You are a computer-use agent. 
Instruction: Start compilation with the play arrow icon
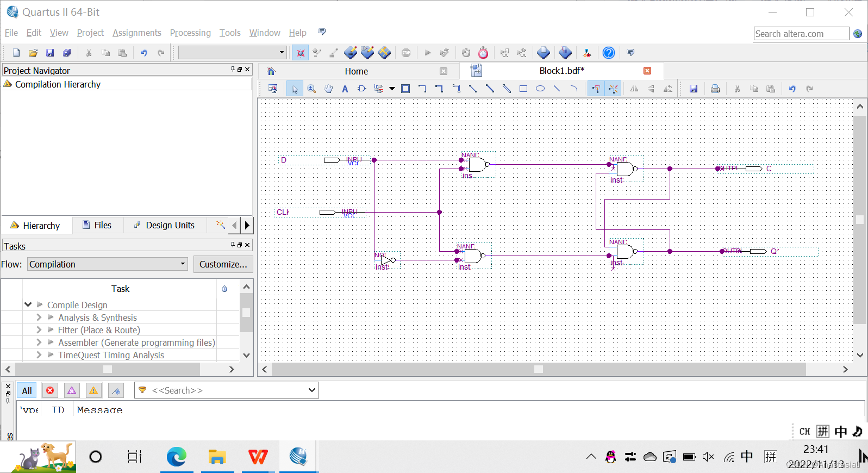[427, 53]
